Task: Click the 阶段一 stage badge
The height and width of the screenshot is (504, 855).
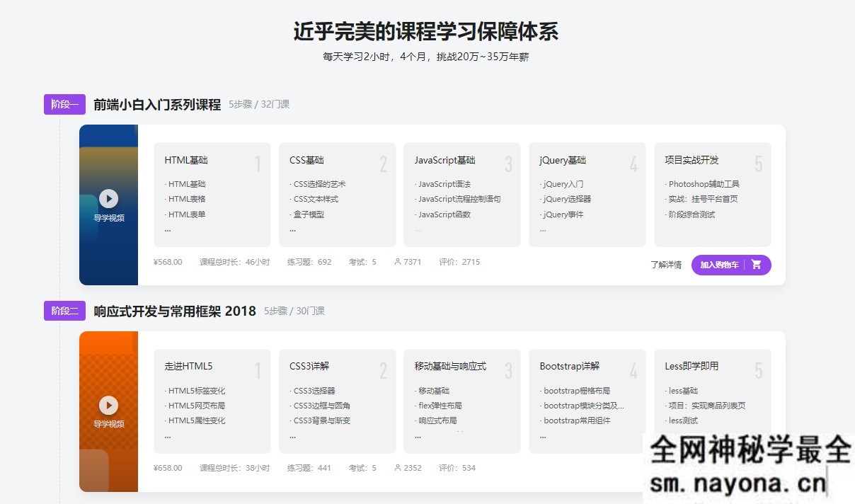Action: point(64,104)
